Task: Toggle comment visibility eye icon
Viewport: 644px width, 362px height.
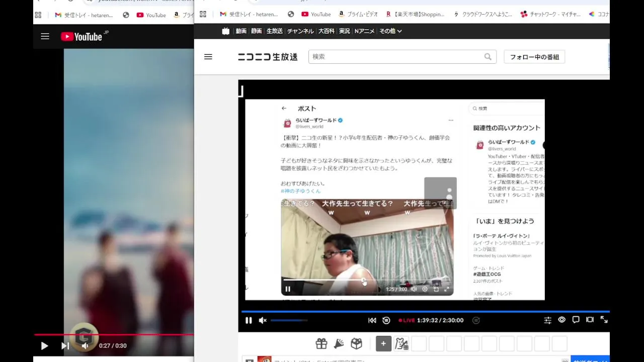Action: tap(562, 320)
